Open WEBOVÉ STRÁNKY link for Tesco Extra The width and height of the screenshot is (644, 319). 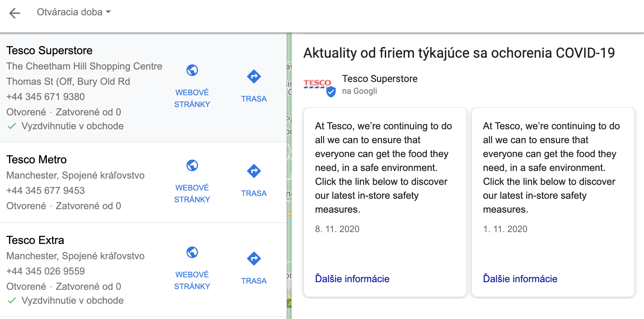pyautogui.click(x=192, y=280)
